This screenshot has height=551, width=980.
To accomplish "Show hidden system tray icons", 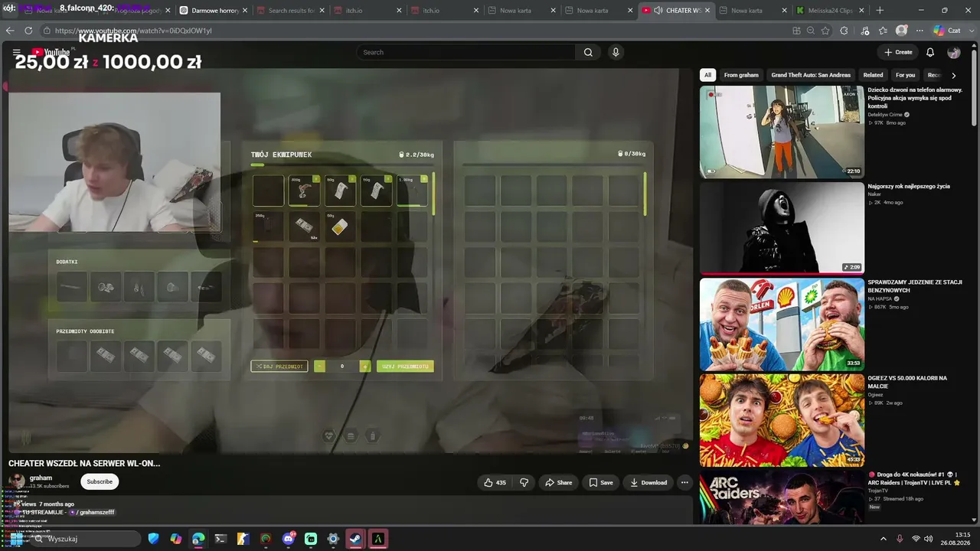I will [883, 539].
